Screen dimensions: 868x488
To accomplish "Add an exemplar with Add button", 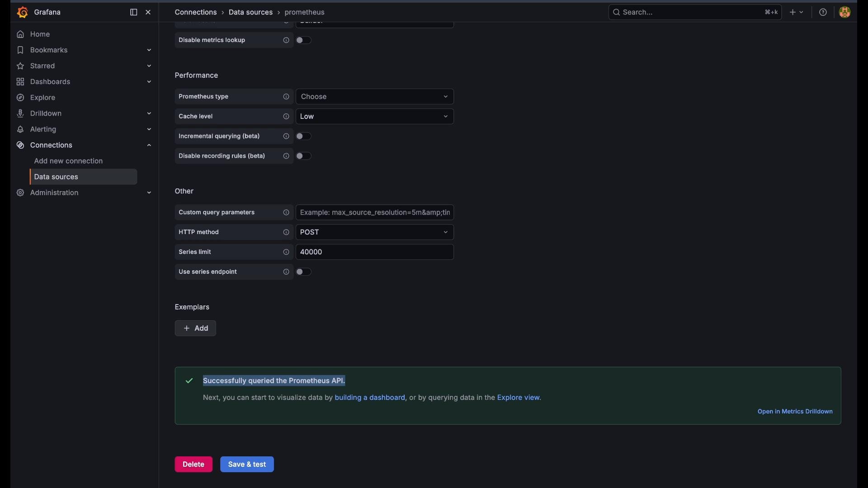I will tap(195, 328).
